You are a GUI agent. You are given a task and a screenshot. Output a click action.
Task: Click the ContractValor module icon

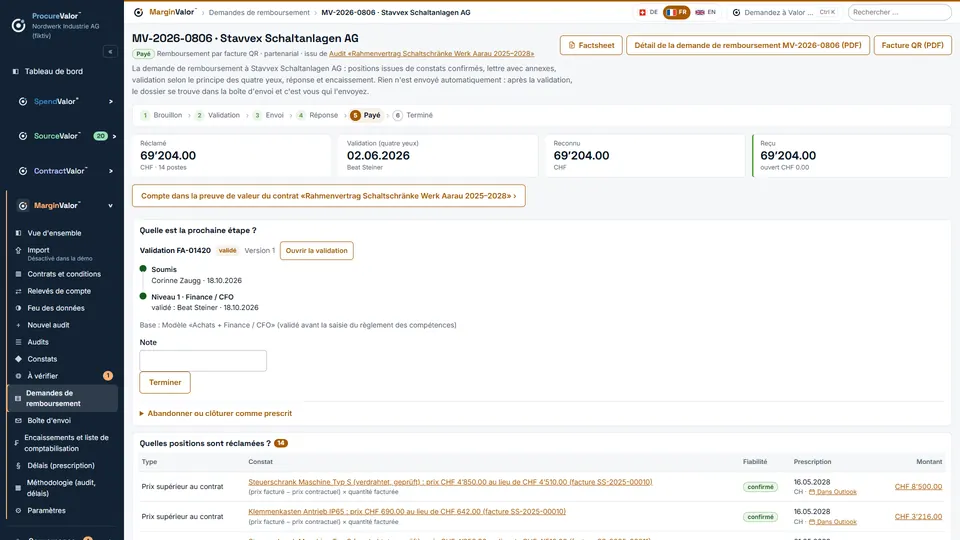pos(23,171)
